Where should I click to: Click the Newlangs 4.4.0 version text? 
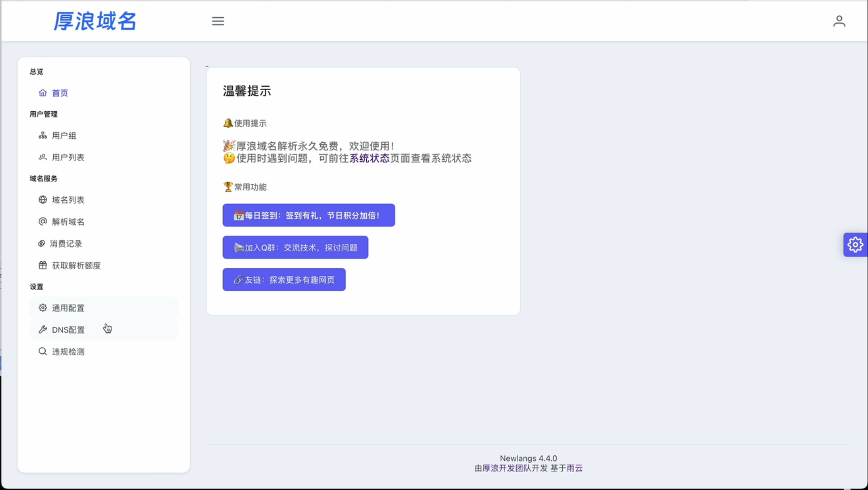tap(528, 458)
